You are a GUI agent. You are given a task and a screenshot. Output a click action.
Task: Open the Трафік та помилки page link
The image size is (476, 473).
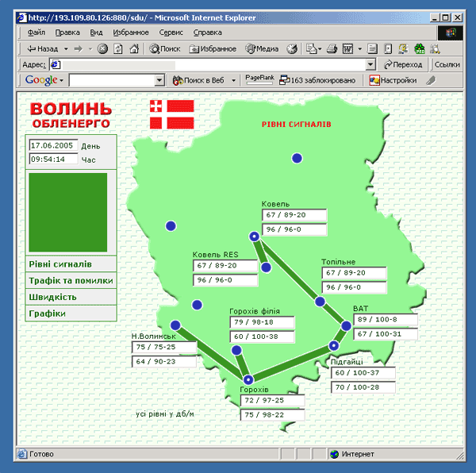point(71,281)
